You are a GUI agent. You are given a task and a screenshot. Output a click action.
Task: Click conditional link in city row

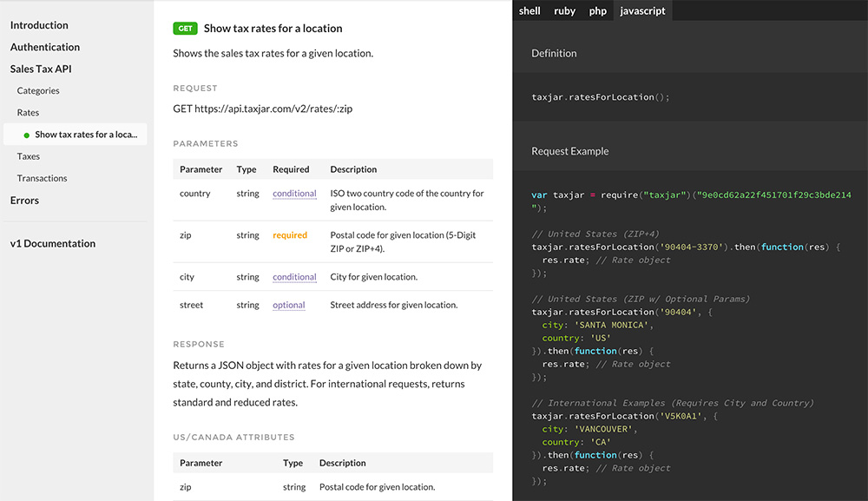[x=294, y=277]
